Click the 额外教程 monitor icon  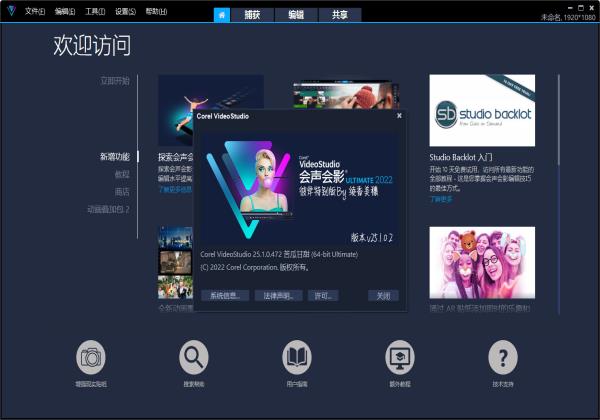[399, 357]
